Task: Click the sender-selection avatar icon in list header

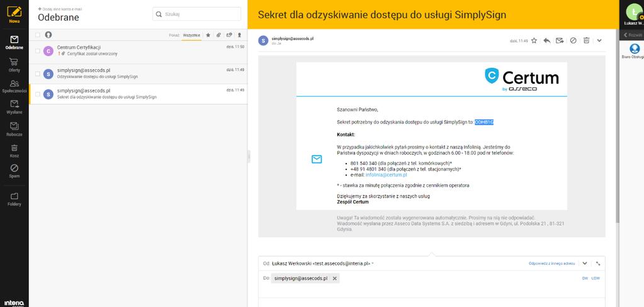Action: pos(48,35)
